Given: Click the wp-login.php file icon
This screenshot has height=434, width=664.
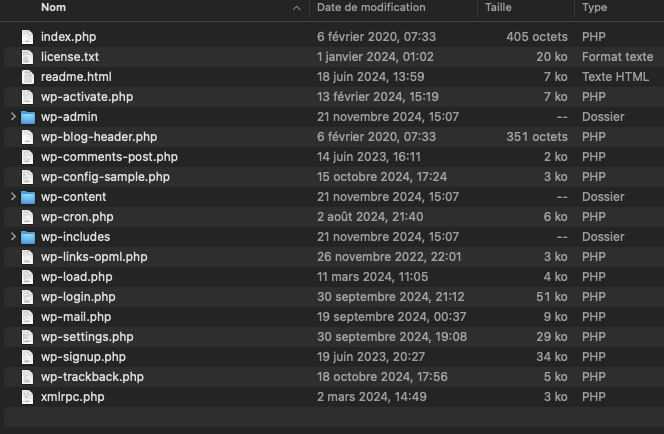Looking at the screenshot, I should click(x=27, y=297).
